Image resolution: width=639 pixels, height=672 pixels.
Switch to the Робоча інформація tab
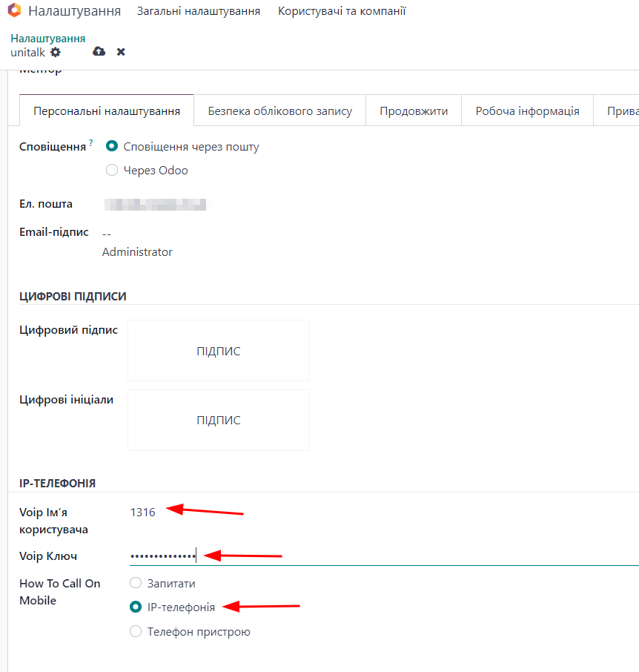527,111
